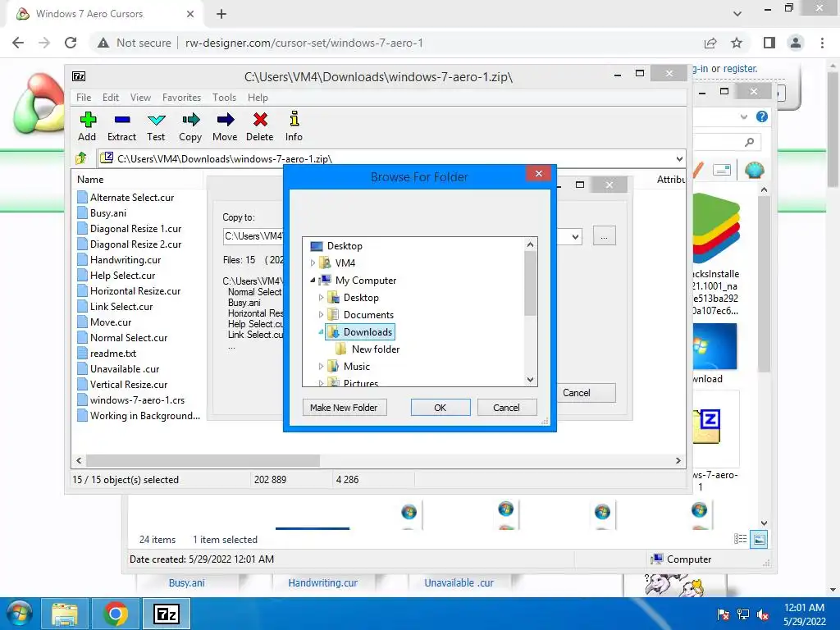The height and width of the screenshot is (630, 840).
Task: Click the 7-Zip window title icon
Action: click(x=79, y=76)
